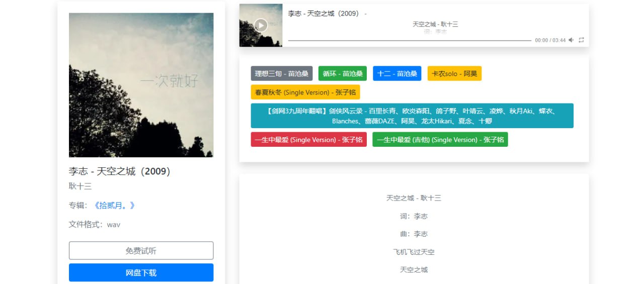The width and height of the screenshot is (644, 284).
Task: Open 春夏秋冬 (Single Version) - 张子铭 tag
Action: [305, 92]
